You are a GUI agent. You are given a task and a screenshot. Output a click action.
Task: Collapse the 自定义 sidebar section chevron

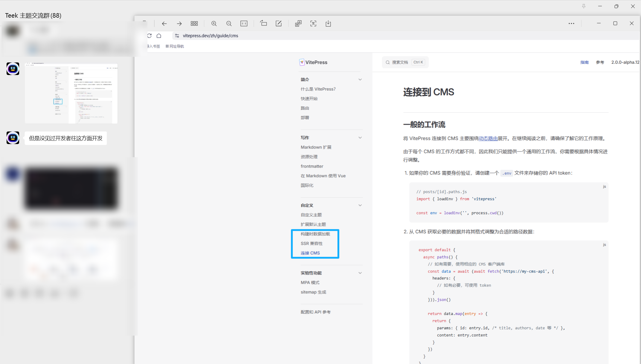pos(360,205)
